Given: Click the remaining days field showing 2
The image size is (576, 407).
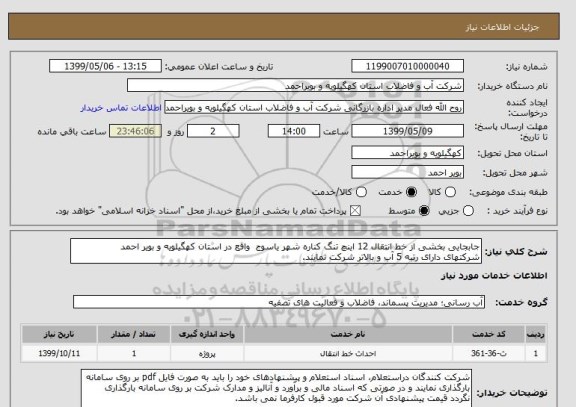Looking at the screenshot, I should [x=213, y=131].
